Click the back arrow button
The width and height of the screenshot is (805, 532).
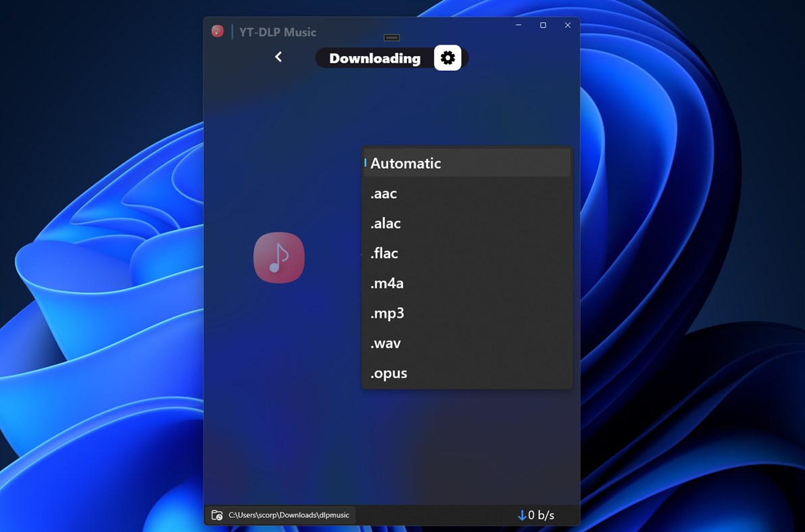pyautogui.click(x=278, y=57)
